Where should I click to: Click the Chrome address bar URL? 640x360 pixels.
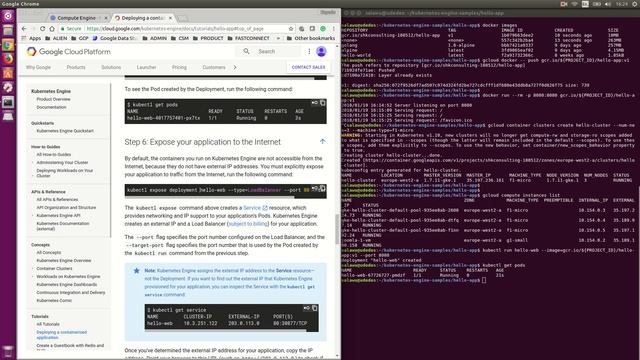point(175,29)
